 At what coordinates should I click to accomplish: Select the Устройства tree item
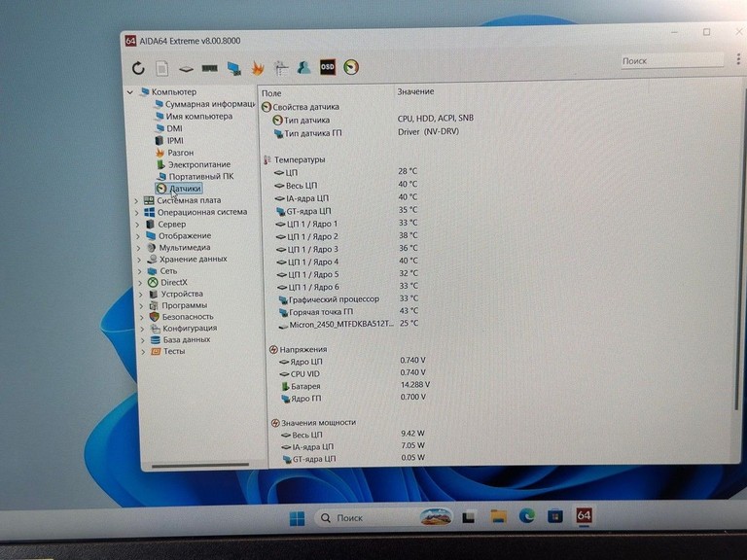pyautogui.click(x=176, y=295)
